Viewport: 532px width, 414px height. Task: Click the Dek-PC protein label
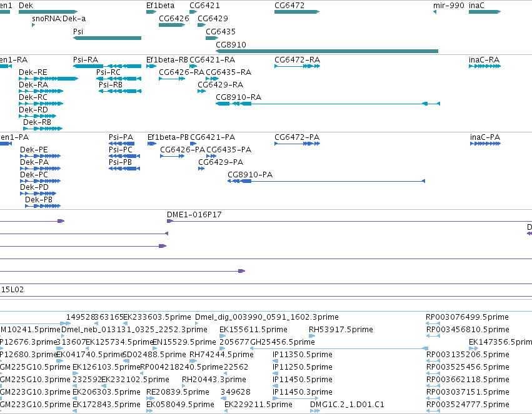(34, 175)
